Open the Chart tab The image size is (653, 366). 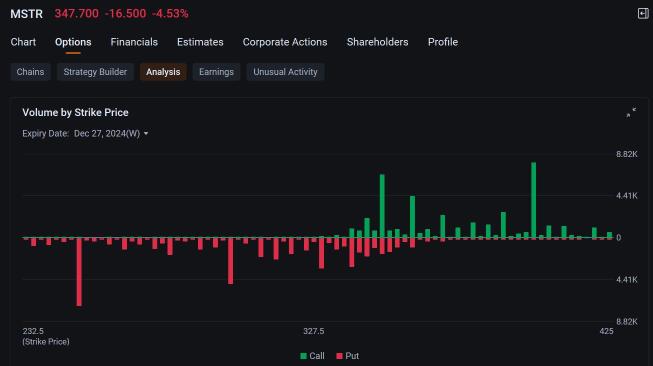(x=23, y=42)
